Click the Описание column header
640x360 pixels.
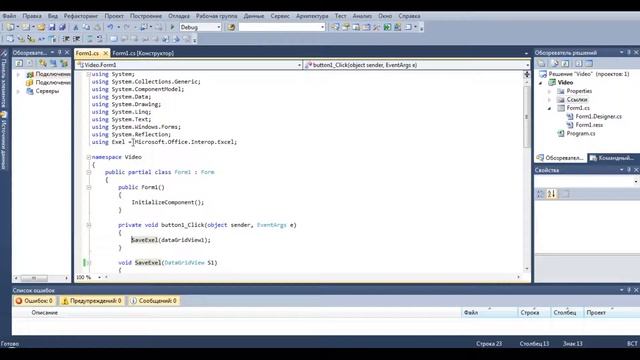point(45,313)
